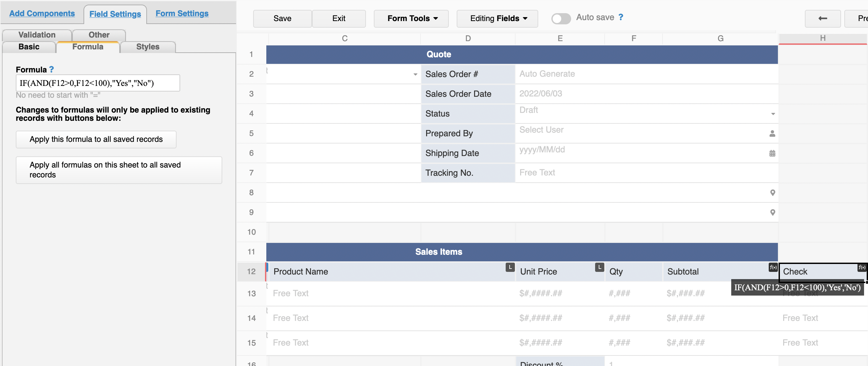Click the Formula input field
868x366 pixels.
coord(98,83)
